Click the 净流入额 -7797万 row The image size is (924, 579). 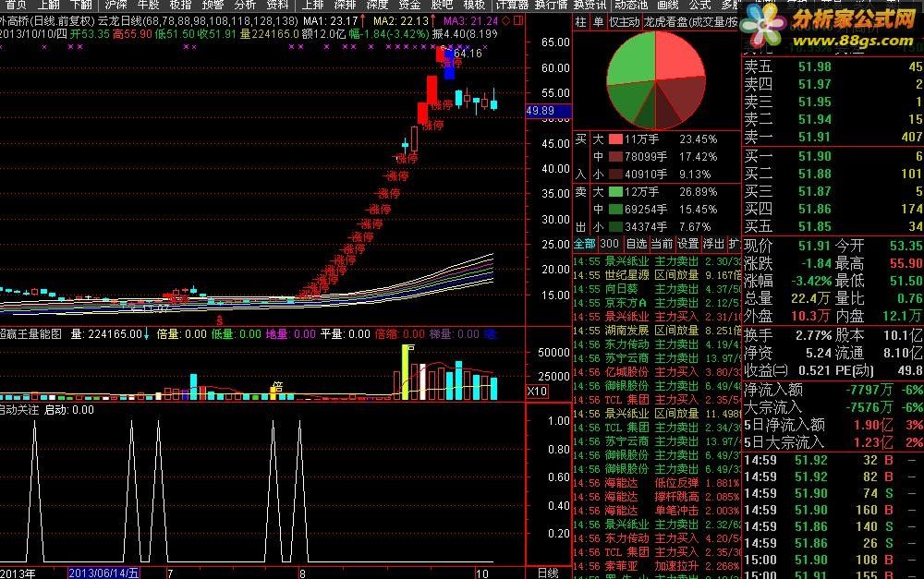[833, 390]
